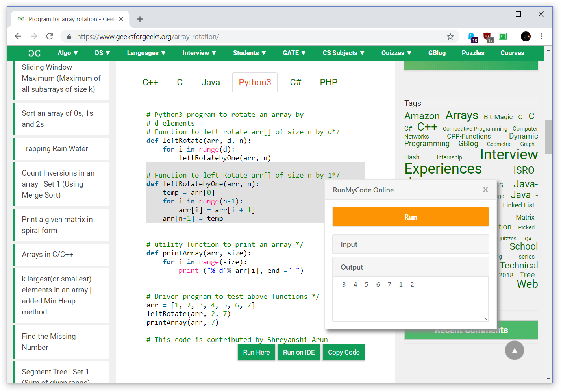This screenshot has width=561, height=392.
Task: Expand the GATE dropdown menu
Action: [x=294, y=53]
